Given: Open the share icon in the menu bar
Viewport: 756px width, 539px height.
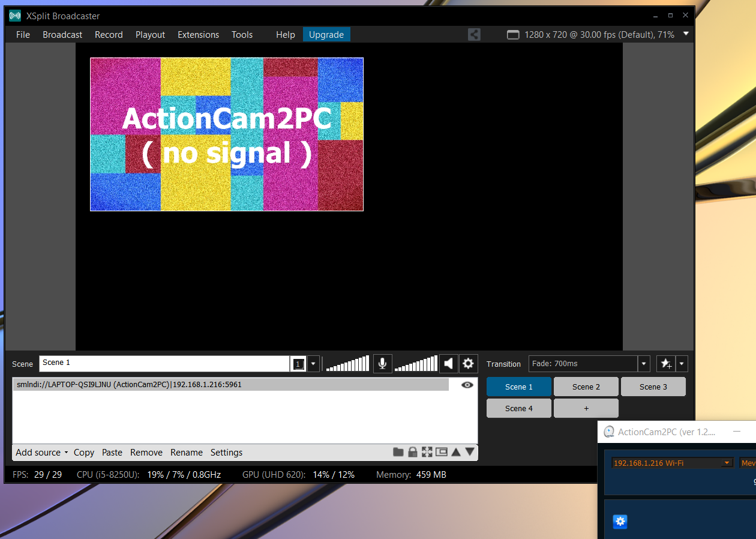Looking at the screenshot, I should (x=474, y=35).
